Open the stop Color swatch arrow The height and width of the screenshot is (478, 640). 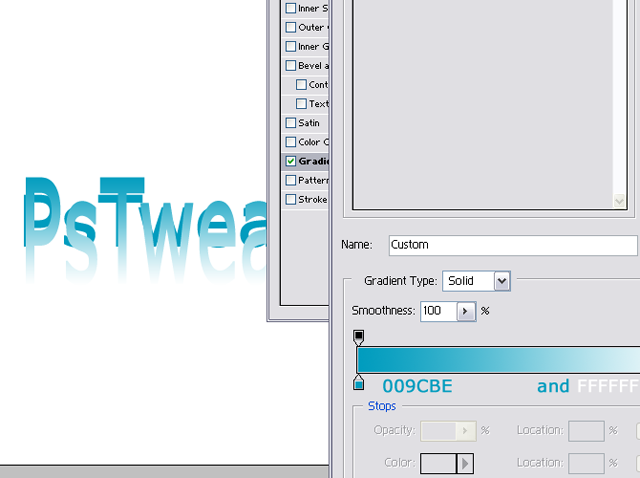click(x=465, y=464)
